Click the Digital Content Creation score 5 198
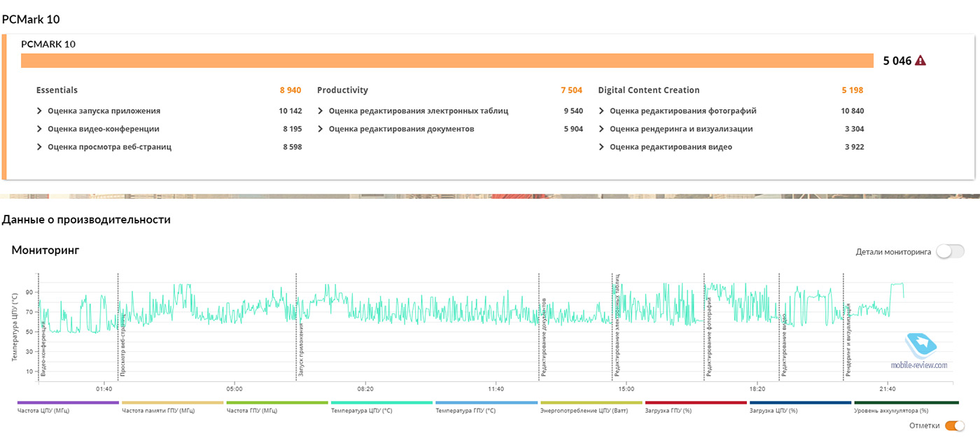This screenshot has height=445, width=980. pyautogui.click(x=853, y=90)
